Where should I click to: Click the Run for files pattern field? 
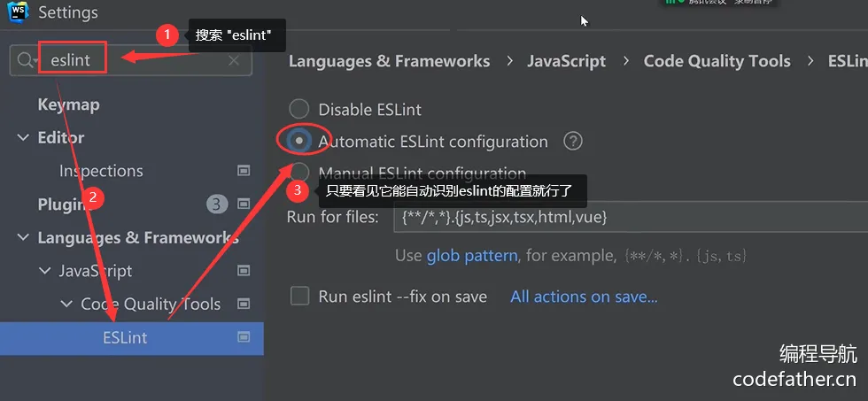click(631, 218)
